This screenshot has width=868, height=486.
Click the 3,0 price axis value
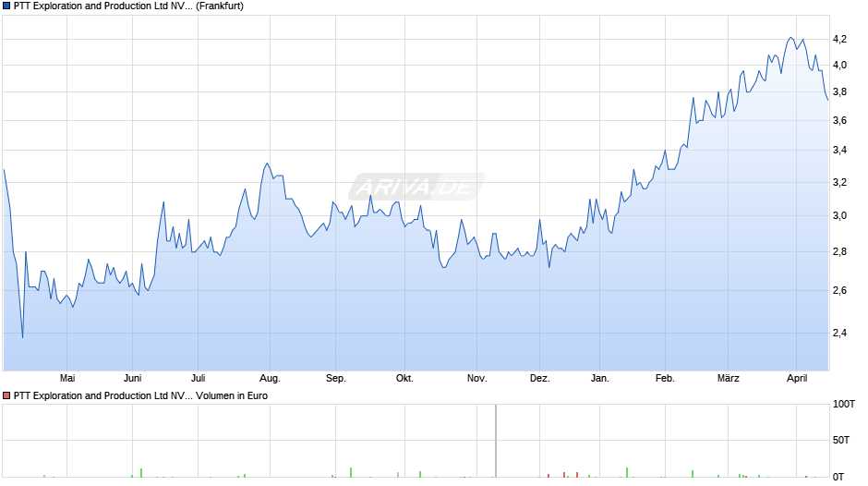point(839,216)
